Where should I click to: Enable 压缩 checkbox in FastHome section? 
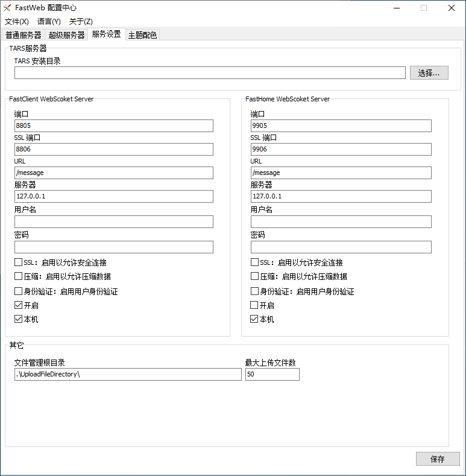254,276
